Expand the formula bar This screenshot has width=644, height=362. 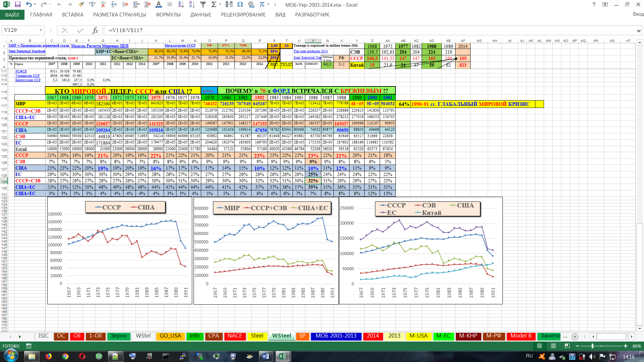[x=638, y=31]
